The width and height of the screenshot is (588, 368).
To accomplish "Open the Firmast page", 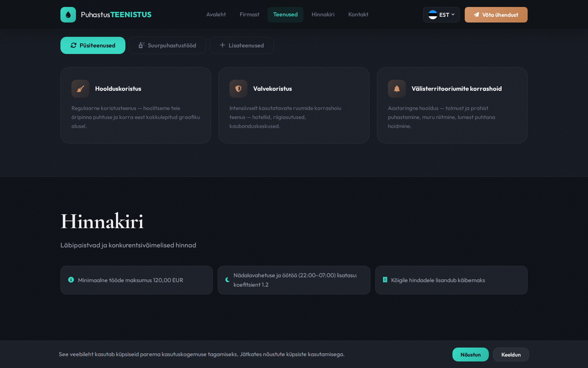I will [x=249, y=15].
